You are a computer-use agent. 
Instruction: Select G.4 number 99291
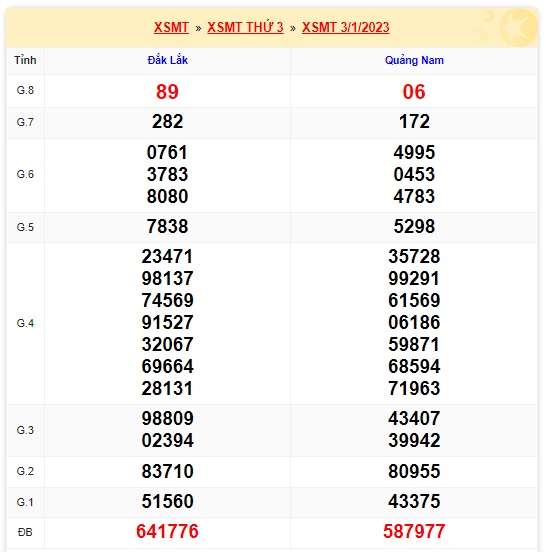tap(414, 278)
